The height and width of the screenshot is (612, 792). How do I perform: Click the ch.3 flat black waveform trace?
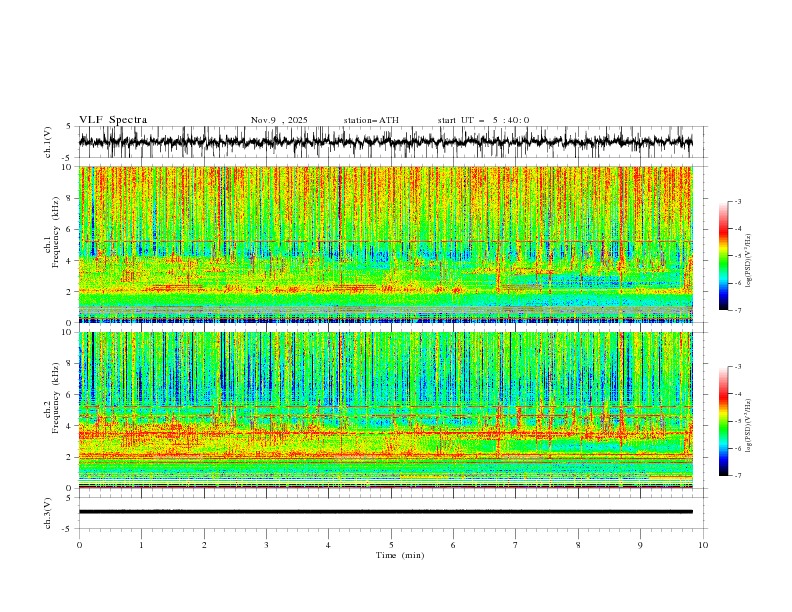(x=386, y=512)
